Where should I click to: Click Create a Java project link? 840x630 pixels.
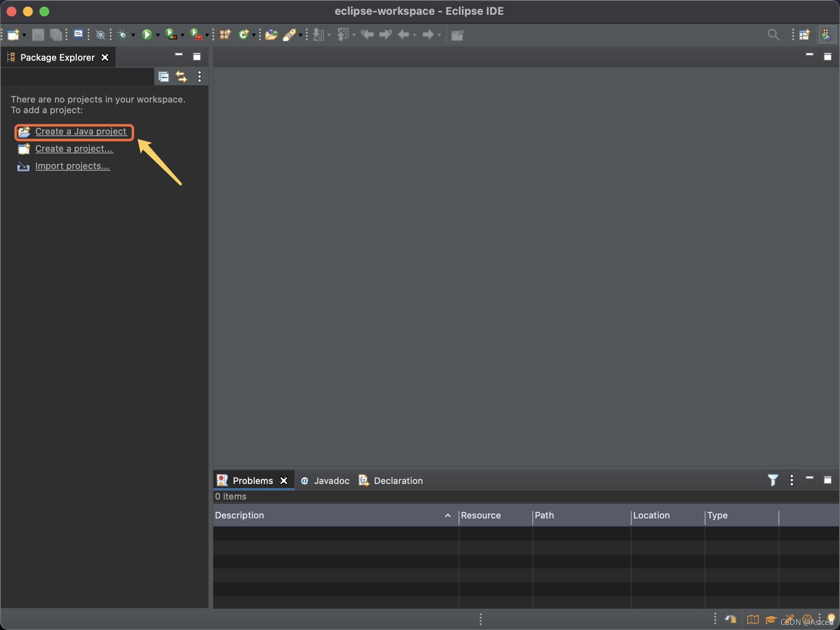(x=80, y=131)
